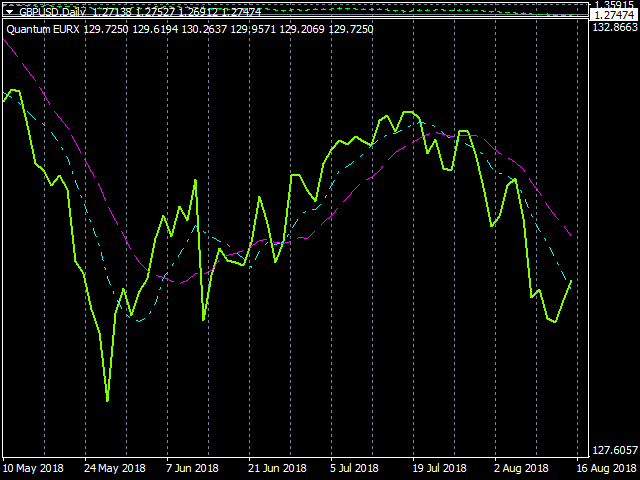Click the 24 May 2018 date label
Image resolution: width=640 pixels, height=480 pixels.
[115, 468]
